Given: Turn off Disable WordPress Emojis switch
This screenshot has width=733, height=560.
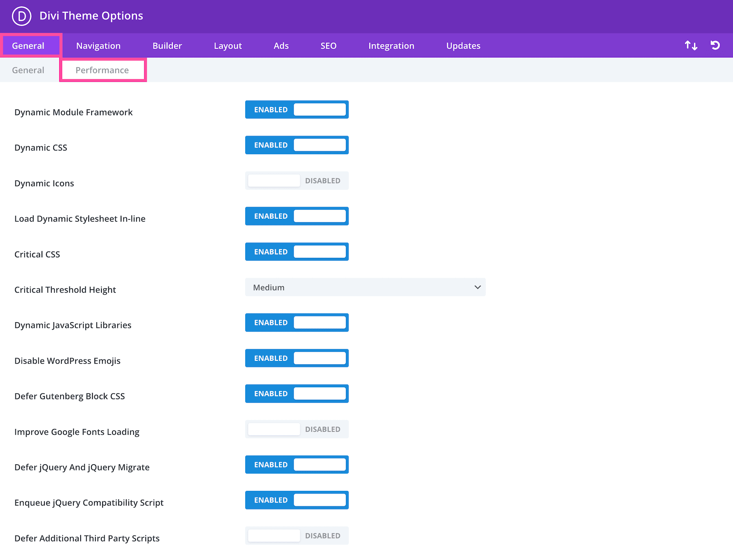Looking at the screenshot, I should tap(296, 358).
